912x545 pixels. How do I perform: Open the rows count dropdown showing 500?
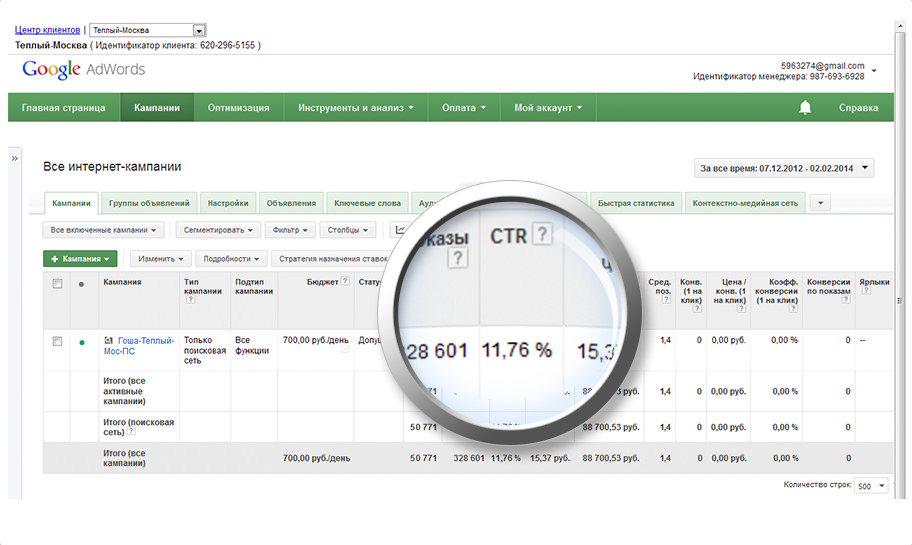pos(872,485)
